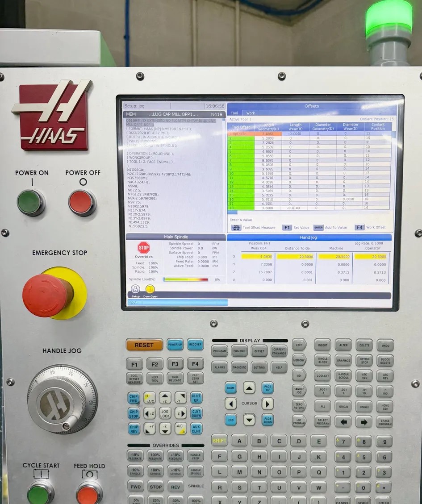
Task: Push the left arrow key beside Select Program
Action: (x=343, y=421)
